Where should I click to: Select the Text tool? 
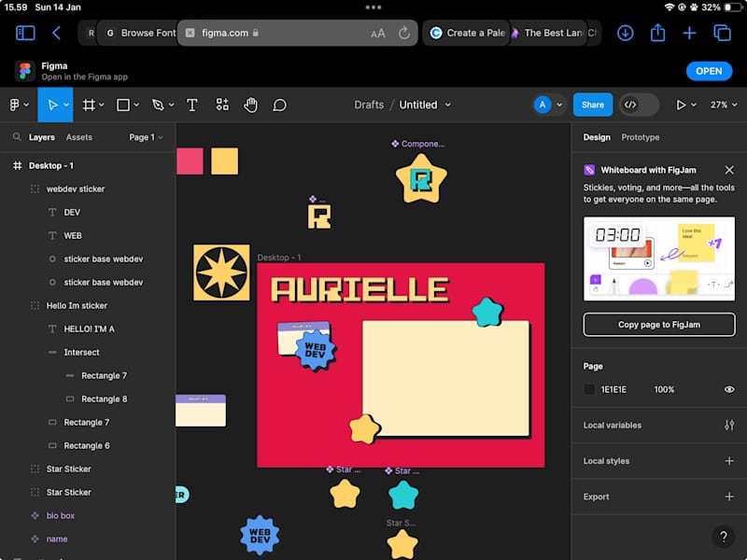(x=192, y=105)
